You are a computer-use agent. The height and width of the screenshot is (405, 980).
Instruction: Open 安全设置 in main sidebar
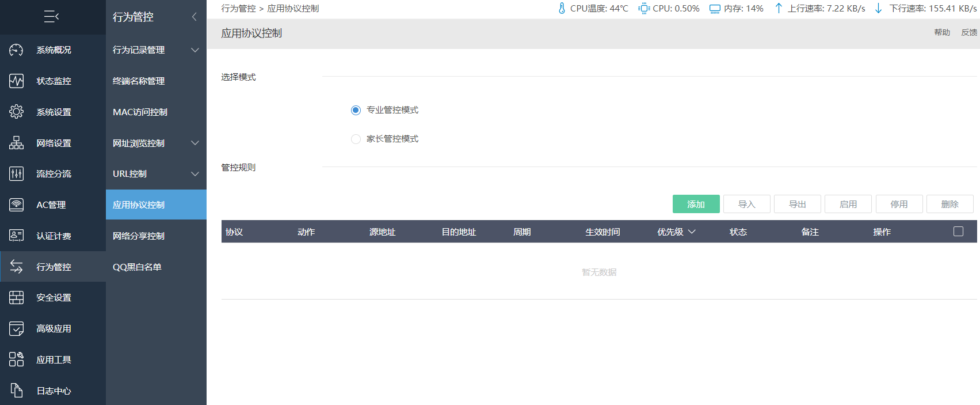point(53,297)
